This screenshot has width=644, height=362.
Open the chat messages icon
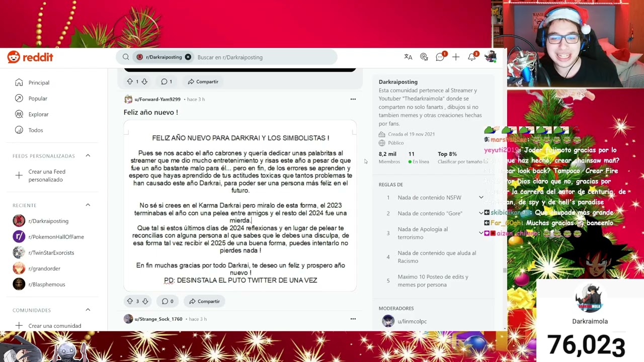click(440, 57)
